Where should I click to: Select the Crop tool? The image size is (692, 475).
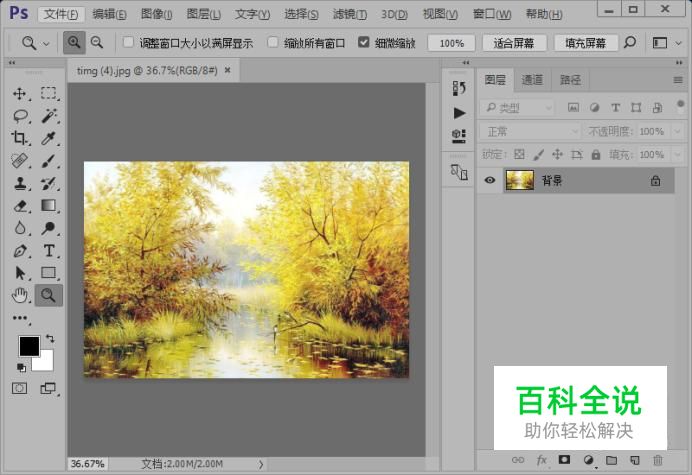point(19,138)
